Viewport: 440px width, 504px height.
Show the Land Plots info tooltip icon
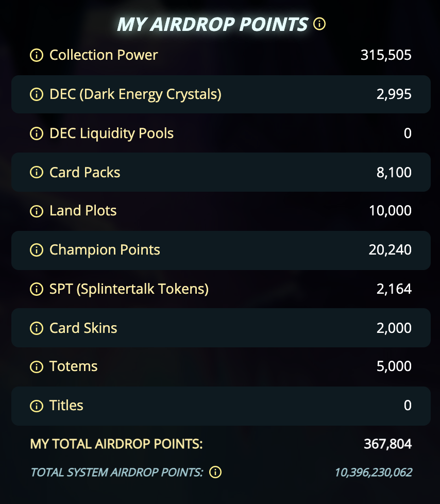37,211
